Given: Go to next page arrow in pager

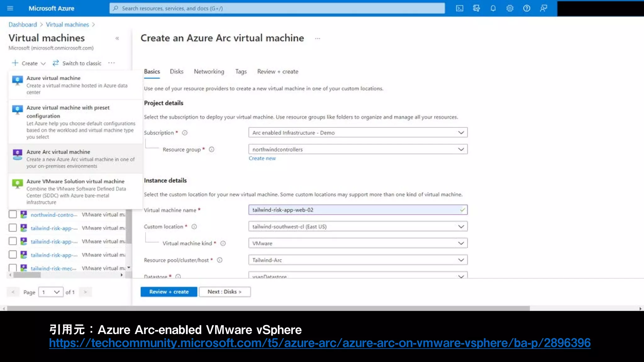Looking at the screenshot, I should tap(85, 292).
